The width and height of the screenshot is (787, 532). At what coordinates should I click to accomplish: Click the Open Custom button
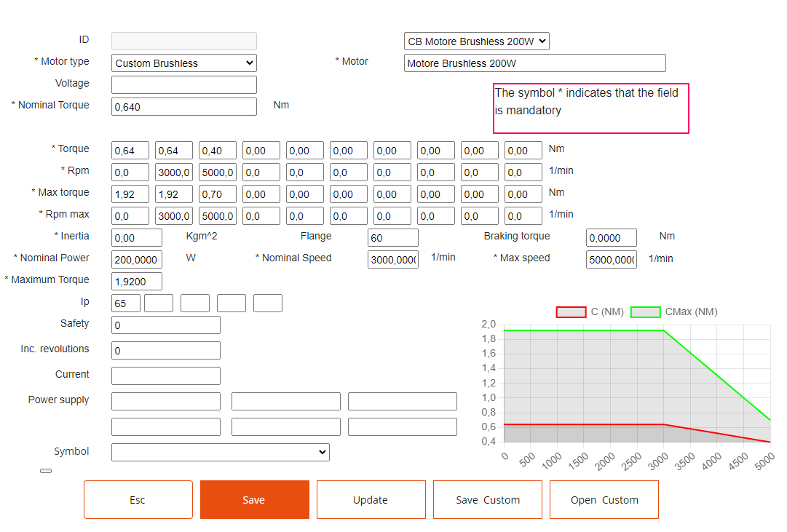point(604,500)
